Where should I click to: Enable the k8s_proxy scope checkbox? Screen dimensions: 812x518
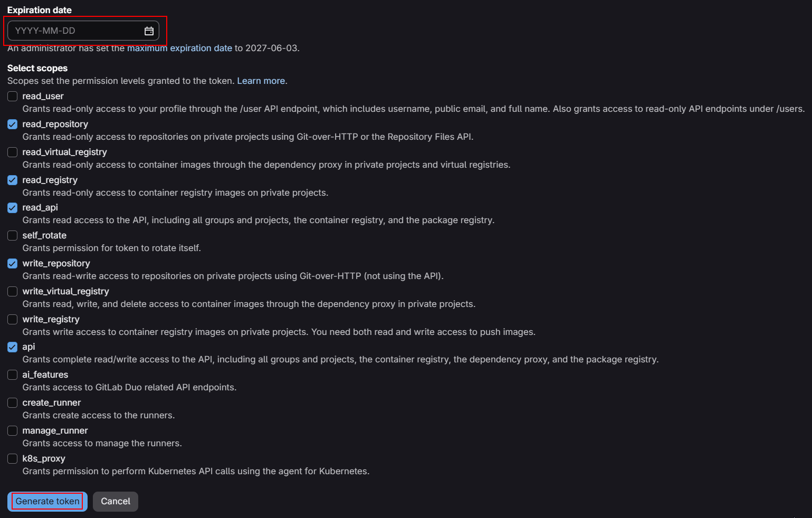coord(13,459)
